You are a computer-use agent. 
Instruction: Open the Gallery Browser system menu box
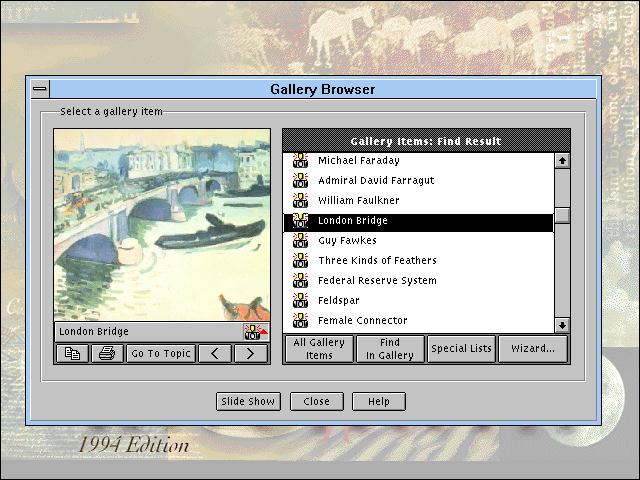[40, 89]
